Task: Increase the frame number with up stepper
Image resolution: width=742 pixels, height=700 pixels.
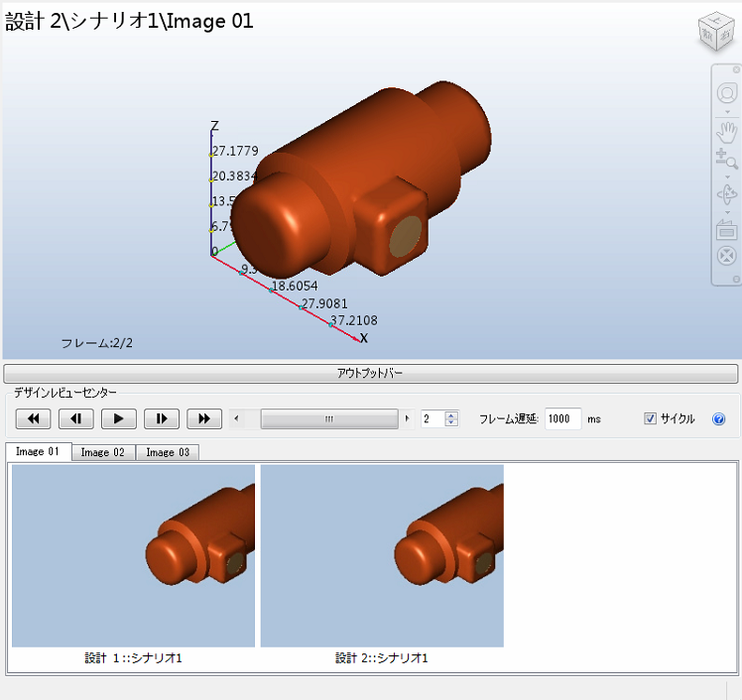Action: pos(451,414)
